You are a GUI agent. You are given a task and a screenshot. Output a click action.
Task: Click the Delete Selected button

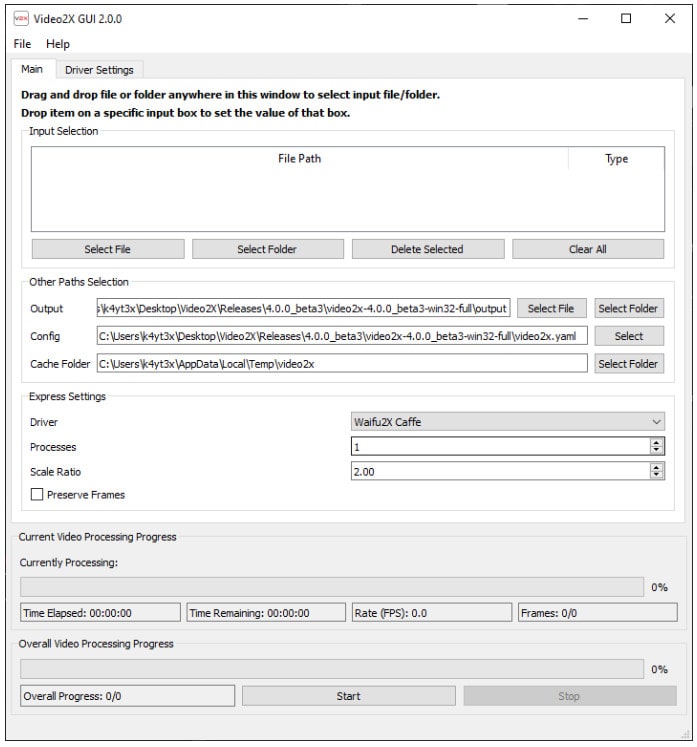pyautogui.click(x=427, y=249)
